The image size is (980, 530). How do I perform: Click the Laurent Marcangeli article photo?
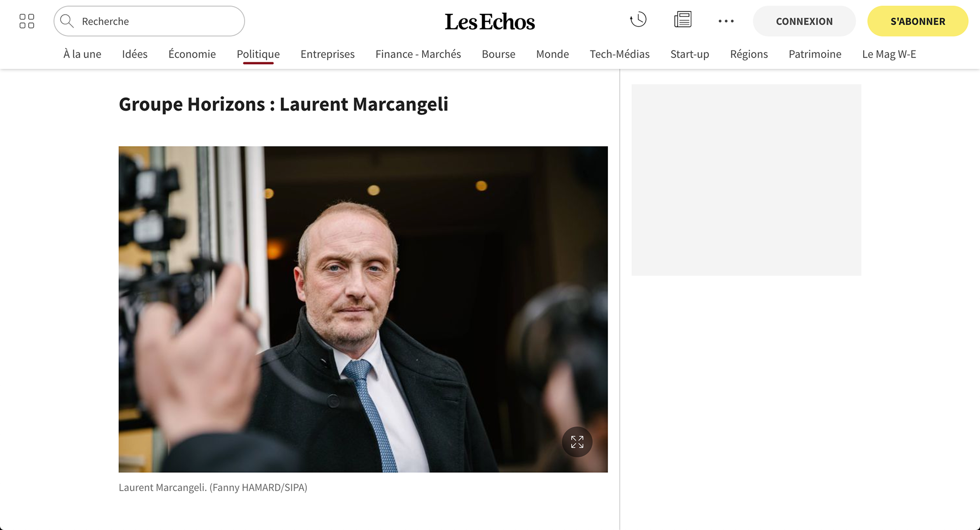click(x=363, y=309)
